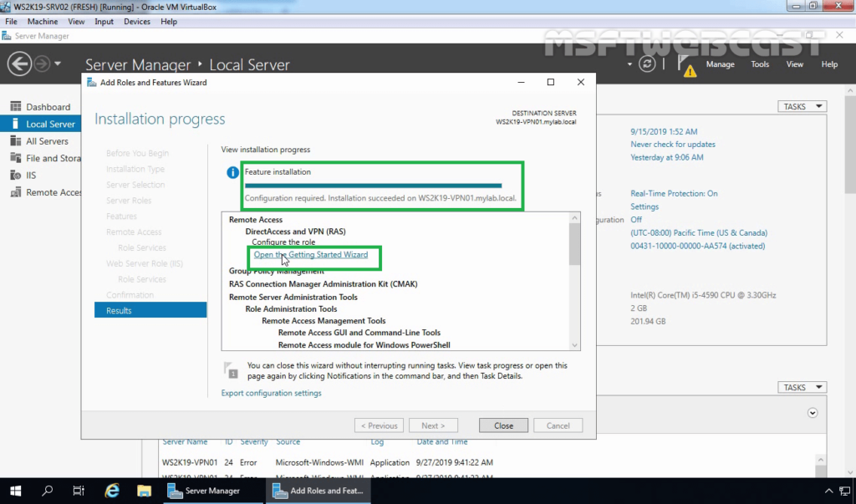Maximize the Add Roles and Features Wizard
This screenshot has height=504, width=856.
(x=550, y=82)
